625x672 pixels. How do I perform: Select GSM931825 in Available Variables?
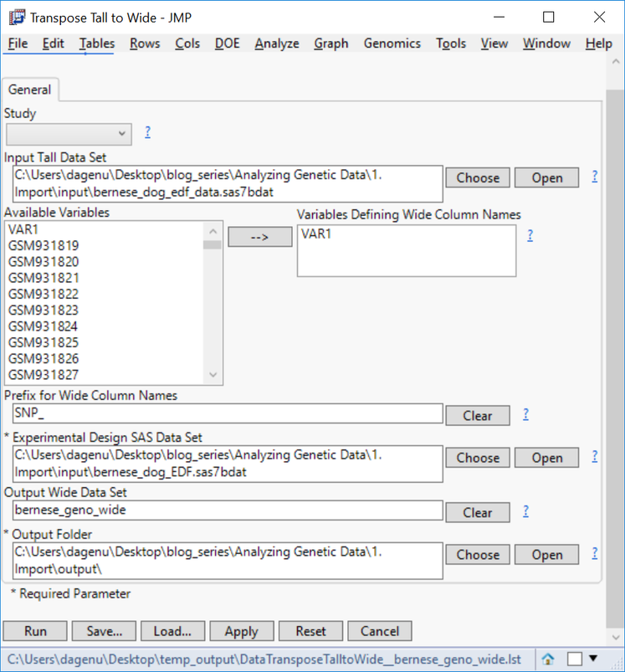pos(105,342)
